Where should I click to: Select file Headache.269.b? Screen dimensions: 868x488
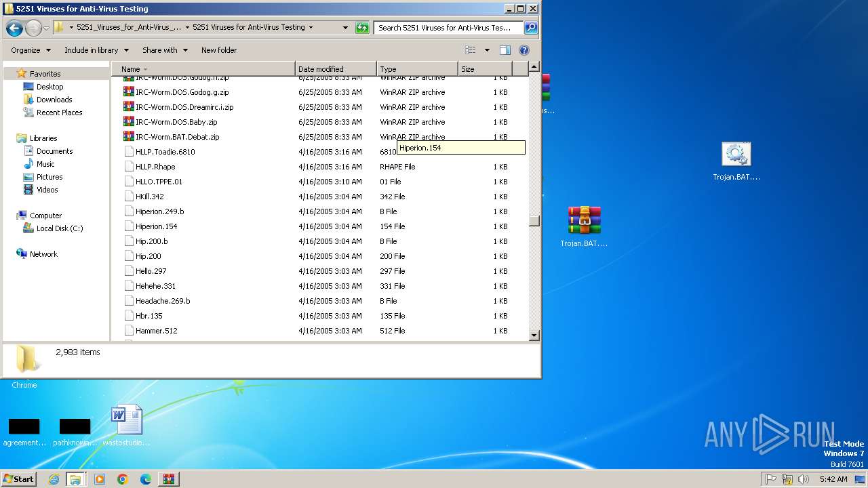163,301
